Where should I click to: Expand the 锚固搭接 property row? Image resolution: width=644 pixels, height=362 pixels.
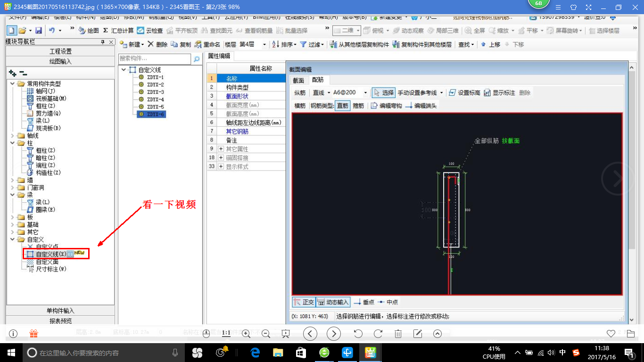pyautogui.click(x=221, y=157)
